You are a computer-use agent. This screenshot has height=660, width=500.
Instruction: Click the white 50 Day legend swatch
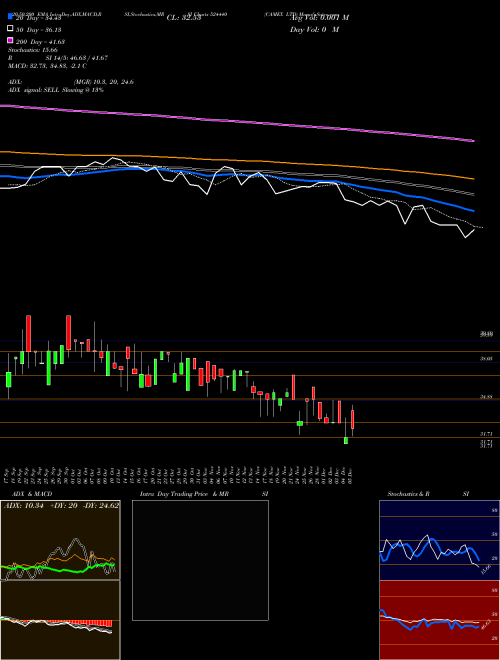10,28
